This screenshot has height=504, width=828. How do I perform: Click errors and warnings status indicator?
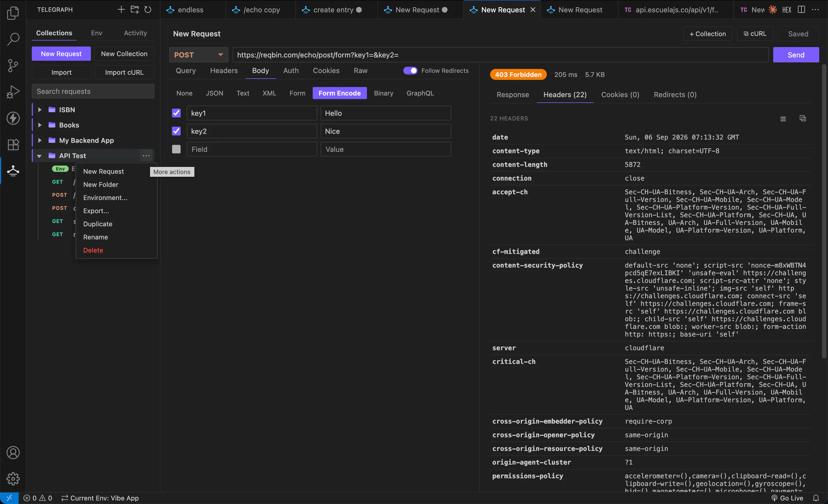(38, 498)
